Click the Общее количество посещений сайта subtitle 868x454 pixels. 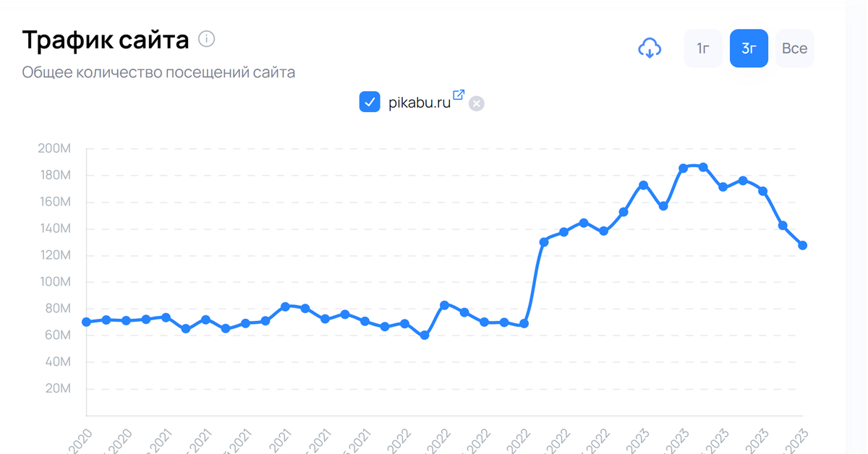pyautogui.click(x=158, y=72)
